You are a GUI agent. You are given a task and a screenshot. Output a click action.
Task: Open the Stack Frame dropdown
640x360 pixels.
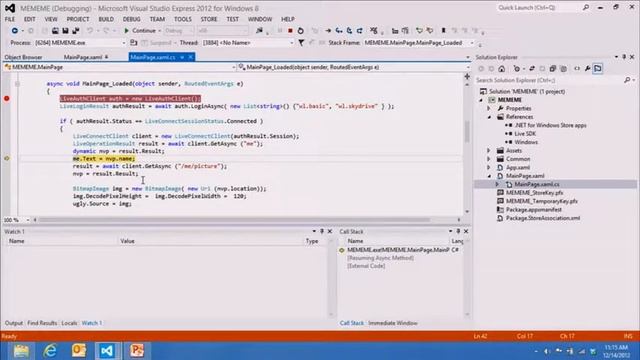coord(472,42)
